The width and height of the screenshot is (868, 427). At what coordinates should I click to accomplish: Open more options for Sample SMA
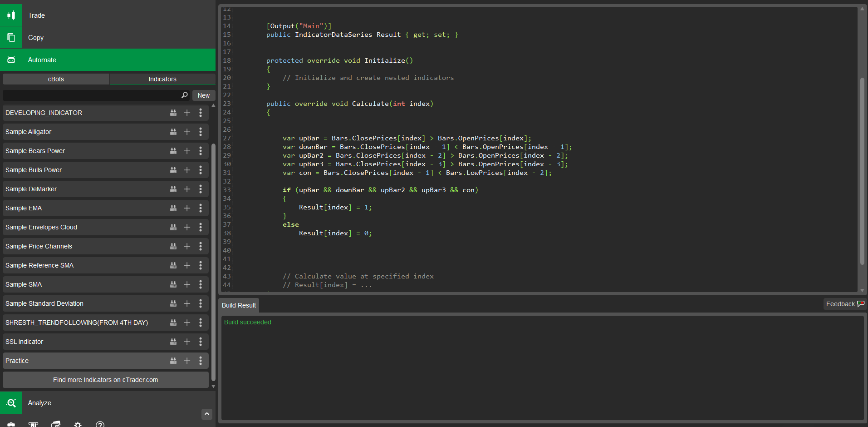tap(201, 284)
